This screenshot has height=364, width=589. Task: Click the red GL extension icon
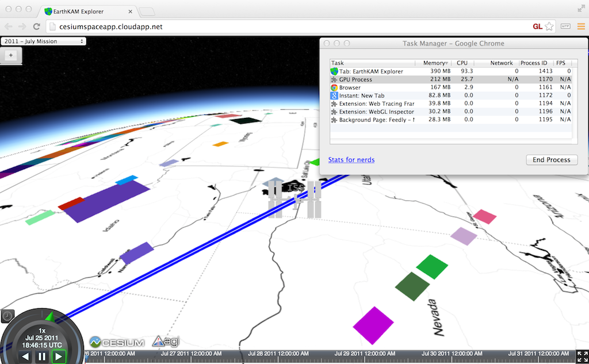(x=537, y=26)
